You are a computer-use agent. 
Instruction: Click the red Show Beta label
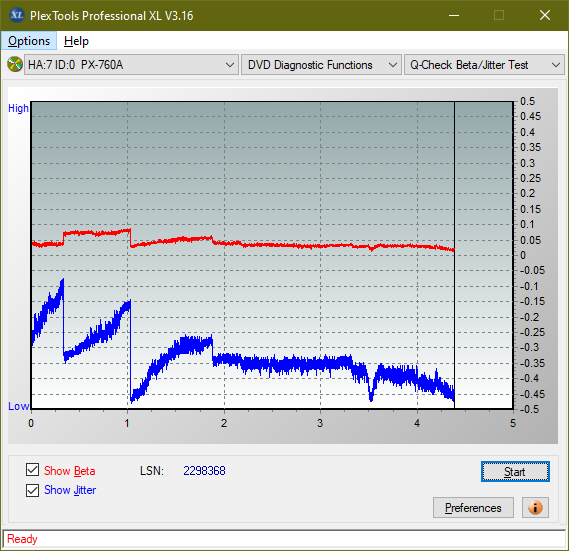click(x=70, y=471)
